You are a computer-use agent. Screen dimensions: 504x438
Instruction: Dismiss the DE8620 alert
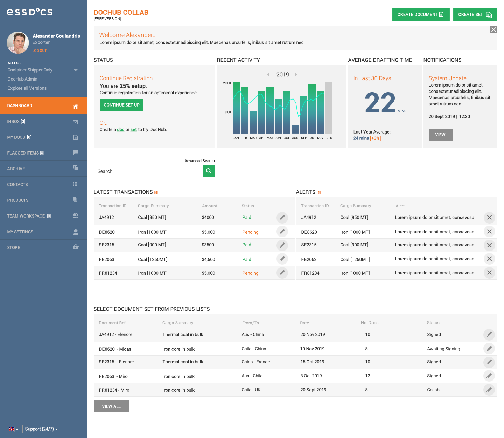coord(489,231)
